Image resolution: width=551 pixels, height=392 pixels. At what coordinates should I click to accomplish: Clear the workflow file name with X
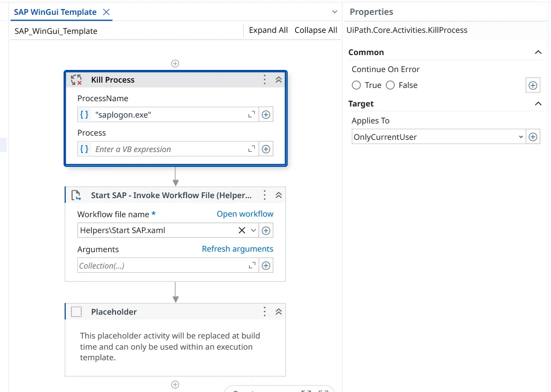(242, 230)
